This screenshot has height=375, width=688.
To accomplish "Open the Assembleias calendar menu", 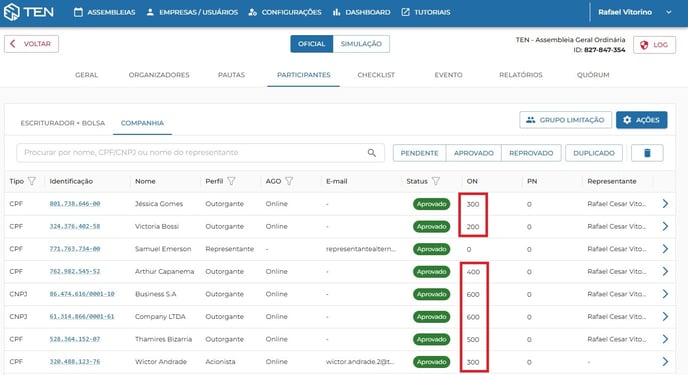I will (x=104, y=12).
